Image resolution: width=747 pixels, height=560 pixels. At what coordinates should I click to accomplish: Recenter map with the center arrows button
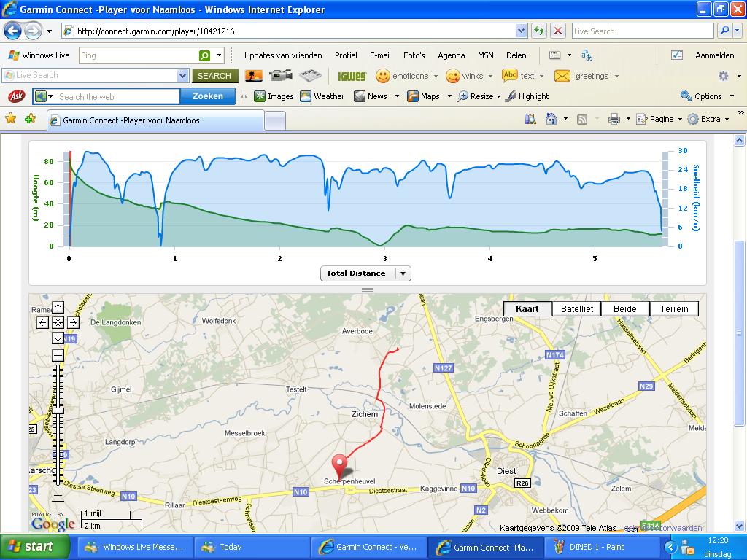58,323
